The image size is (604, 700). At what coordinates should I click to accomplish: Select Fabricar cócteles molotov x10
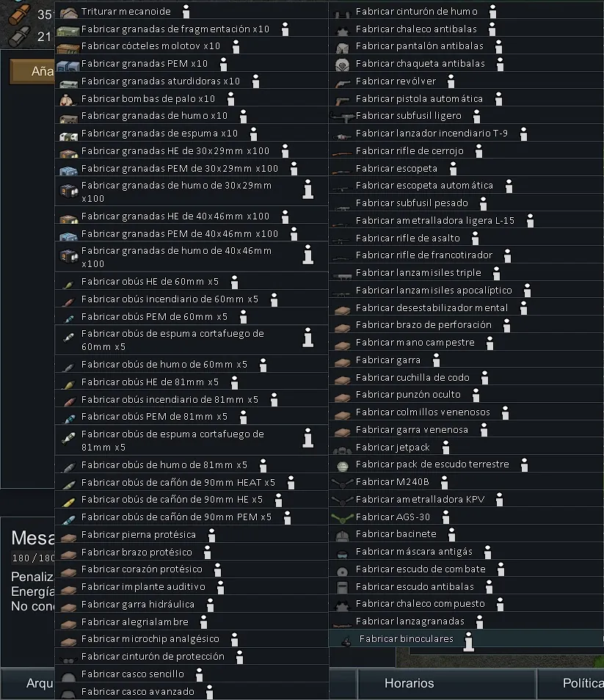point(150,46)
